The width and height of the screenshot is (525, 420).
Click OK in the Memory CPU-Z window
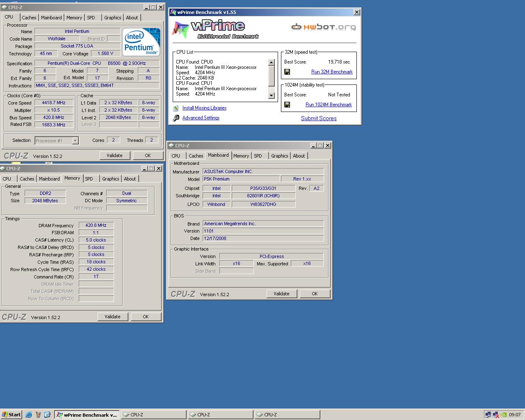tap(146, 317)
